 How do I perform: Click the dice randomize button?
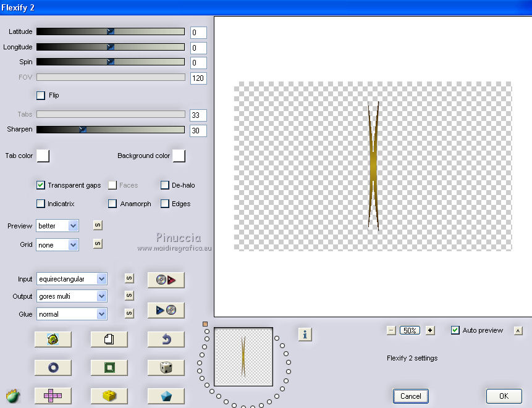(166, 368)
